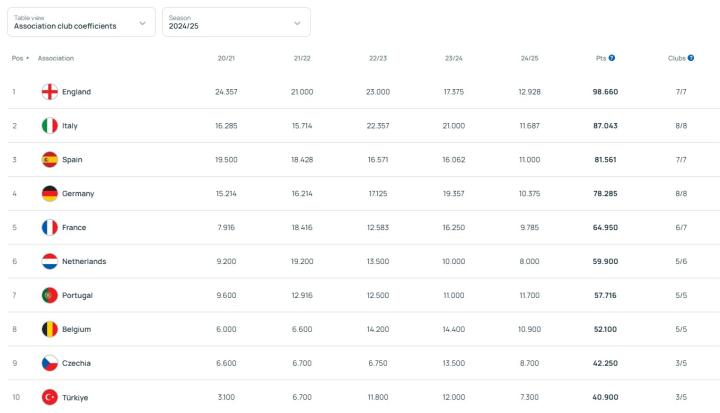Click the Portugal flag icon
The height and width of the screenshot is (413, 720).
tap(49, 296)
